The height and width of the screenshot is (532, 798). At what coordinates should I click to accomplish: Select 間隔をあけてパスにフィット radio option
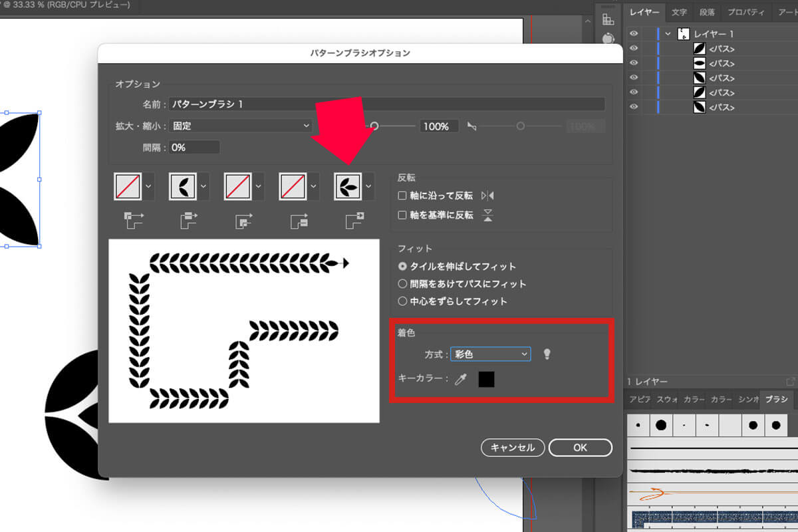click(x=402, y=284)
